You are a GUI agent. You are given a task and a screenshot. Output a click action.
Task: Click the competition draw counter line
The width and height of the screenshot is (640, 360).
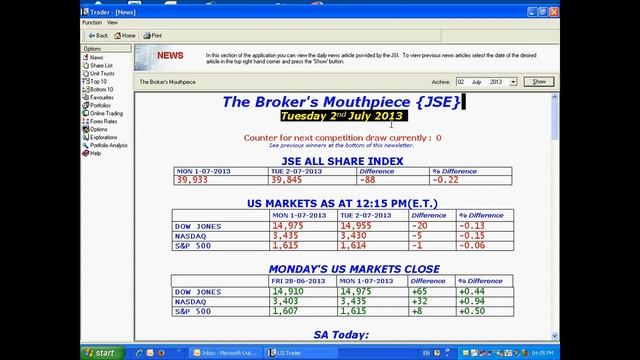[342, 138]
